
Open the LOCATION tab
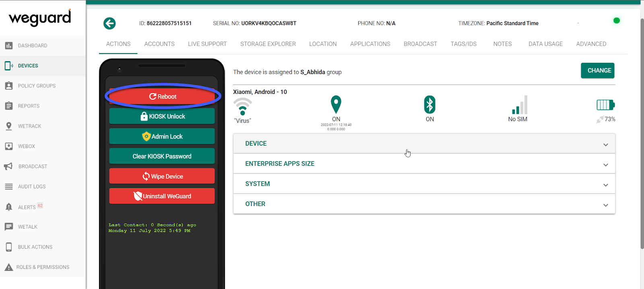323,44
